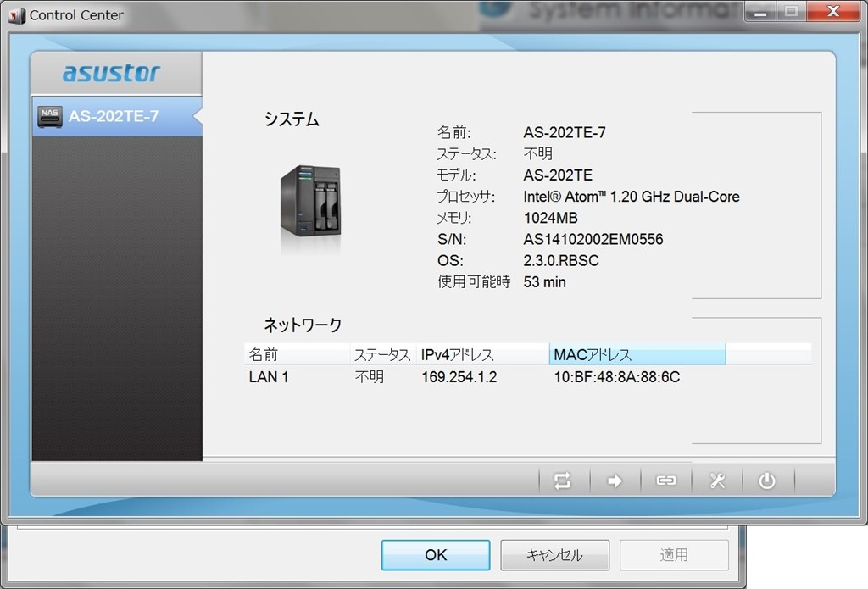Screen dimensions: 868x589
Task: Click the asustor logo
Action: [111, 73]
